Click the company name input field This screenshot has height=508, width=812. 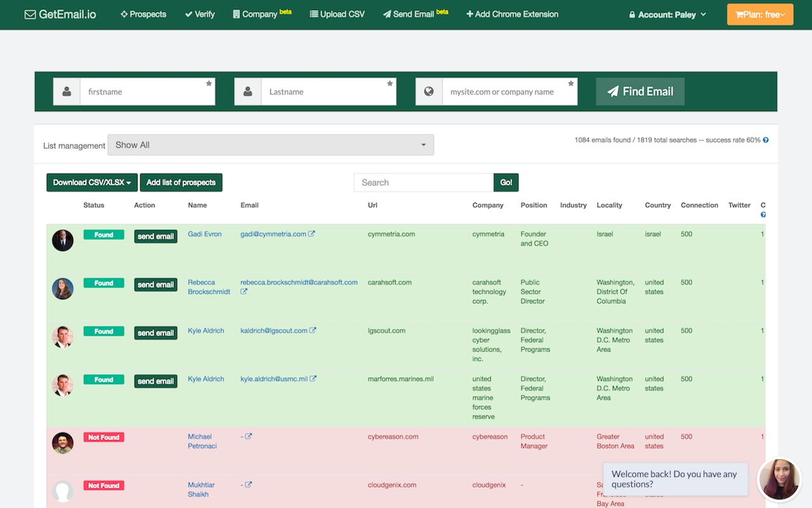510,91
